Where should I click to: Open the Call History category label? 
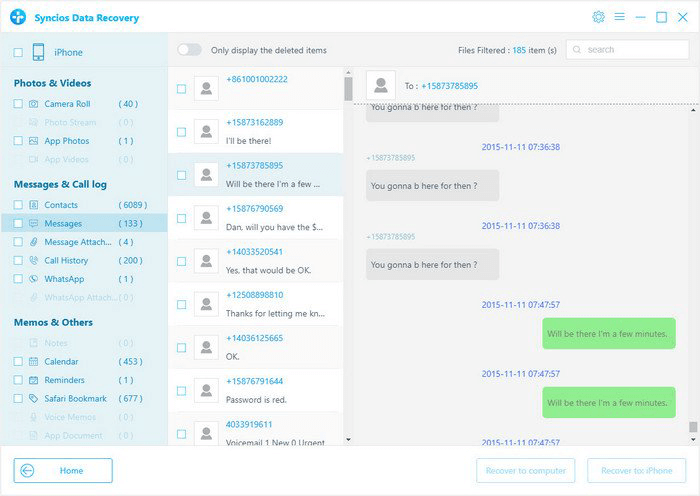click(x=66, y=260)
